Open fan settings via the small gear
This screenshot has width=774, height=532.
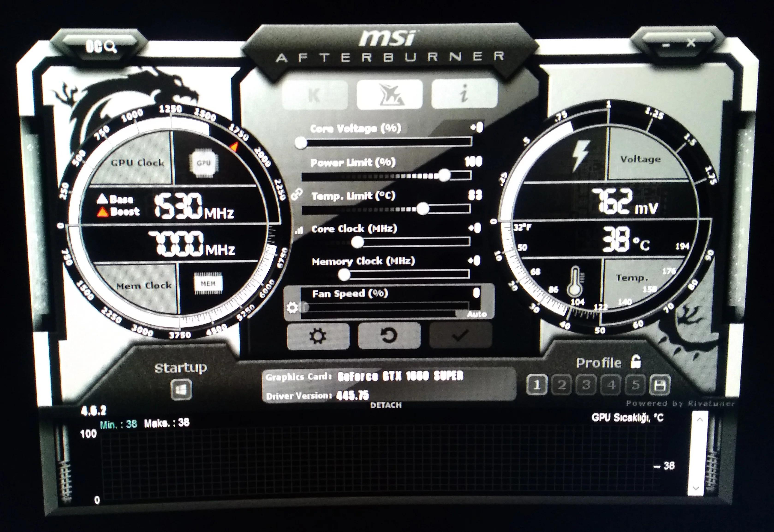coord(292,307)
